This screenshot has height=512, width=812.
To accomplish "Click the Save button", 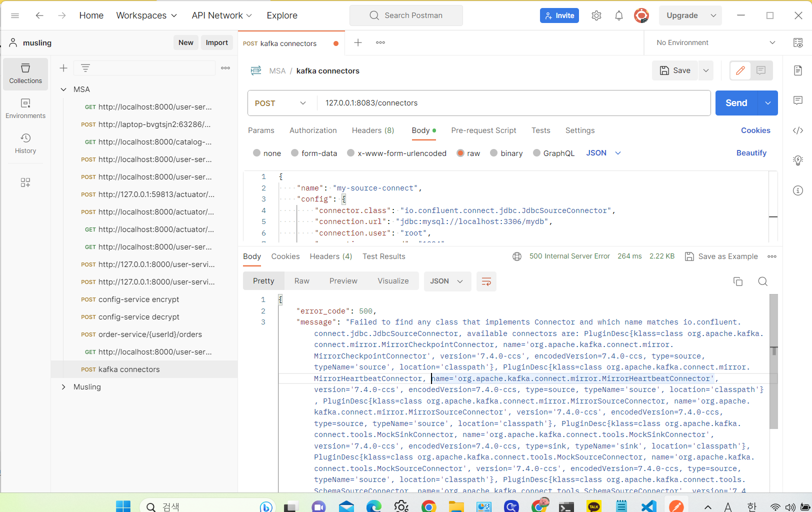I will [x=675, y=70].
